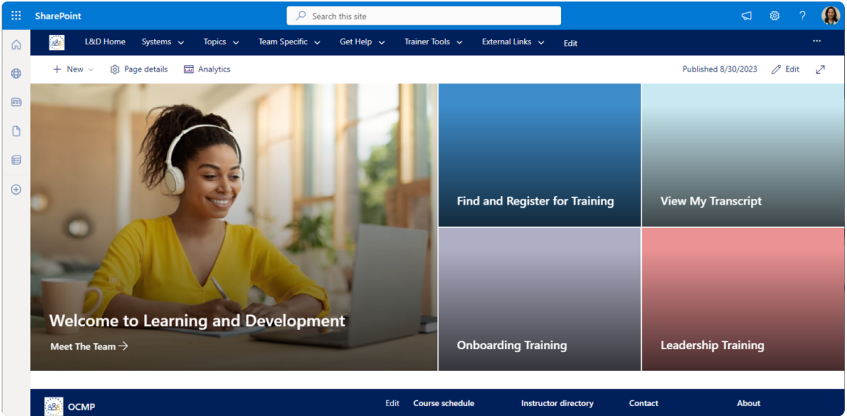Image resolution: width=847 pixels, height=416 pixels.
Task: Open Find and Register for Training tile
Action: [x=540, y=155]
